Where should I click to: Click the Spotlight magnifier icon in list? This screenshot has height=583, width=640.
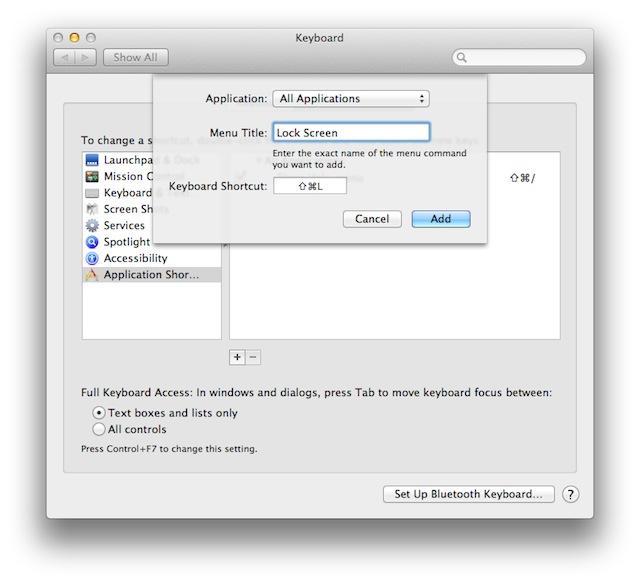(92, 242)
